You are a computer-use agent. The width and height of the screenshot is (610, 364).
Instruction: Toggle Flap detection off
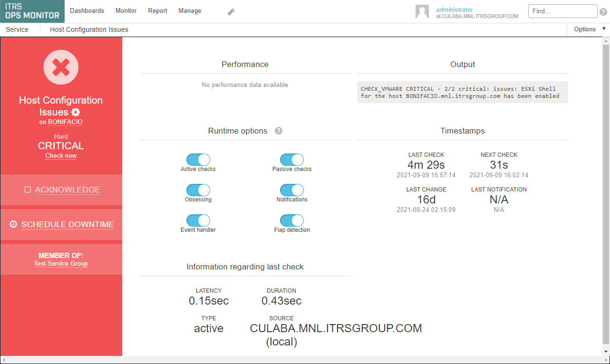click(292, 220)
